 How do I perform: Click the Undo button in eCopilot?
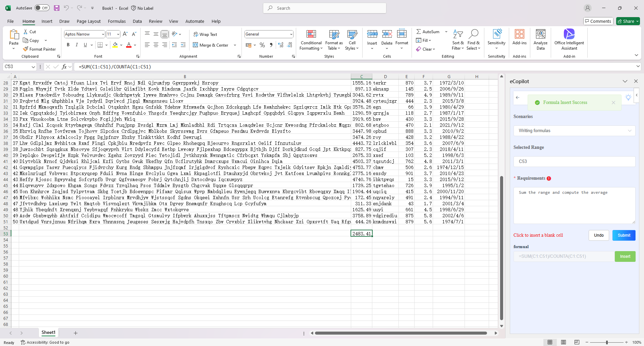[x=598, y=235]
